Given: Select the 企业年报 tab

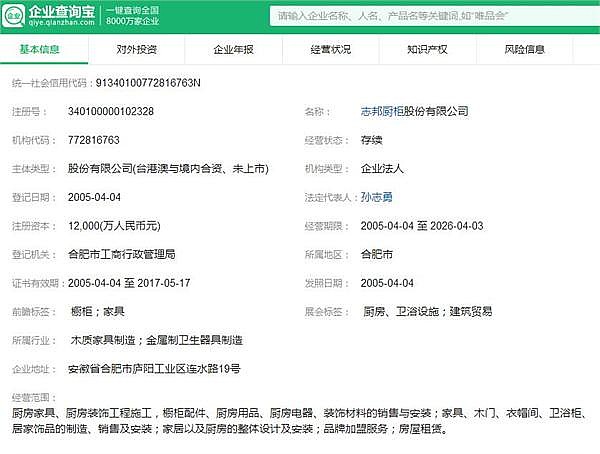Looking at the screenshot, I should [x=233, y=49].
